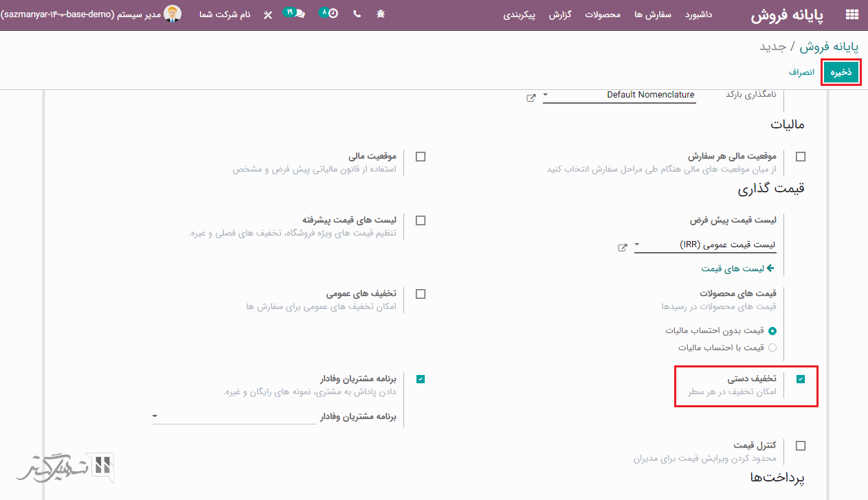Open external link for default pricelist
Image resolution: width=868 pixels, height=500 pixels.
pyautogui.click(x=622, y=248)
